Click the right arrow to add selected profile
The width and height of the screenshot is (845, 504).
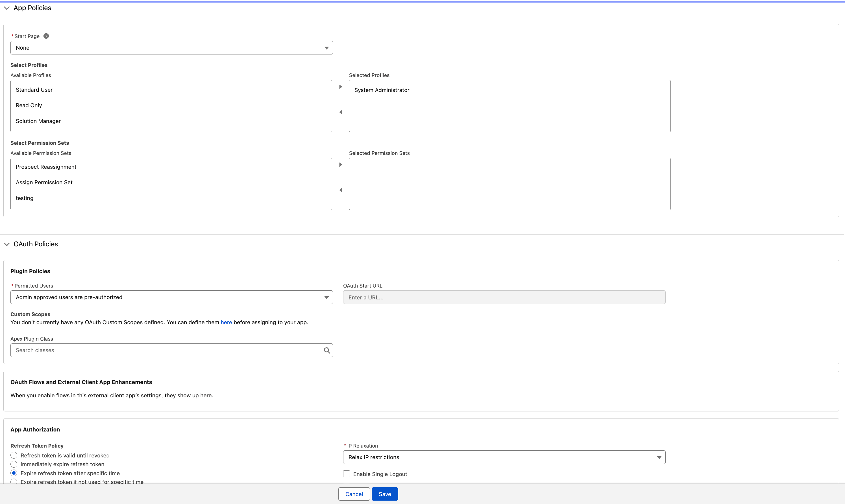click(341, 87)
